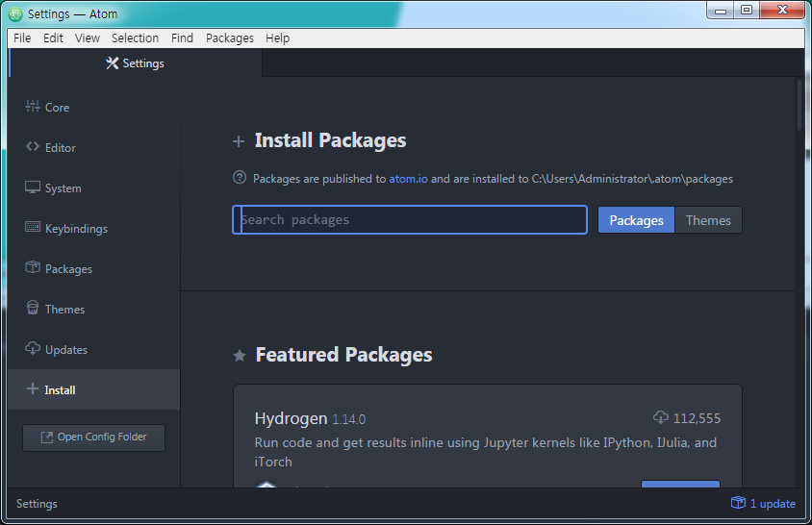Click the Install Packages heading

pos(330,140)
